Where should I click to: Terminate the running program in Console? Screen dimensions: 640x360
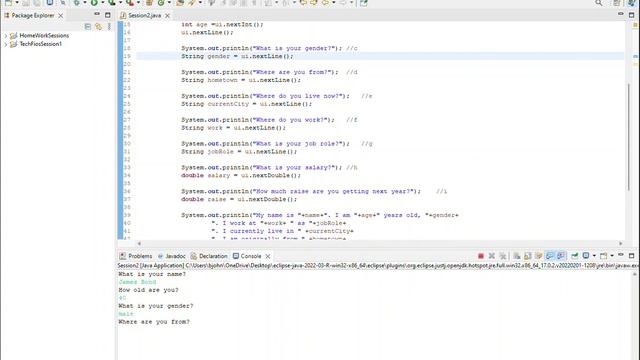pos(481,256)
